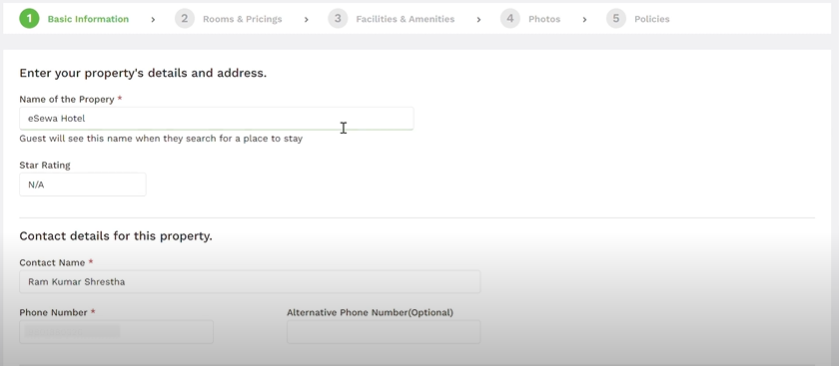Click the 'Alternative Phone Number(Optional)' label
839x366 pixels.
[x=370, y=312]
